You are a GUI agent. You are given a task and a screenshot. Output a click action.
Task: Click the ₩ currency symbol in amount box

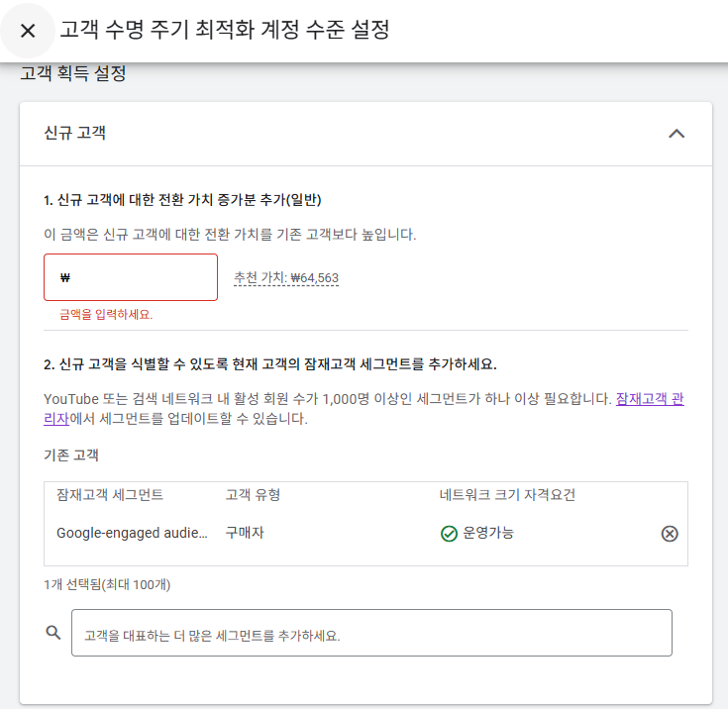click(x=65, y=277)
